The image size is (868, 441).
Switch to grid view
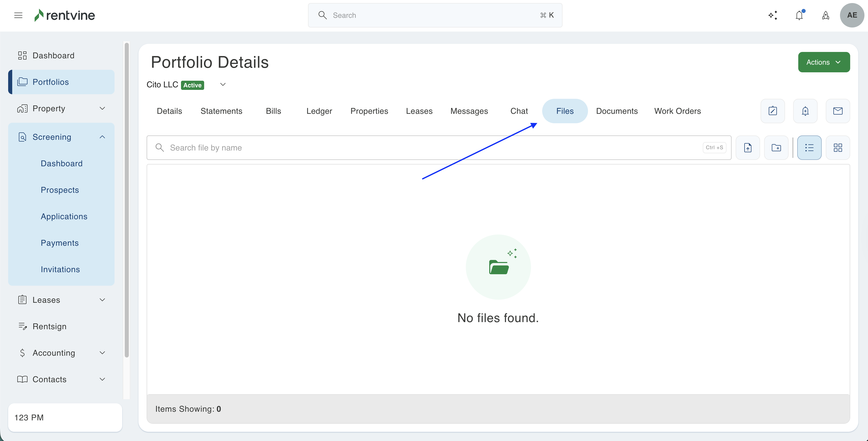(838, 148)
